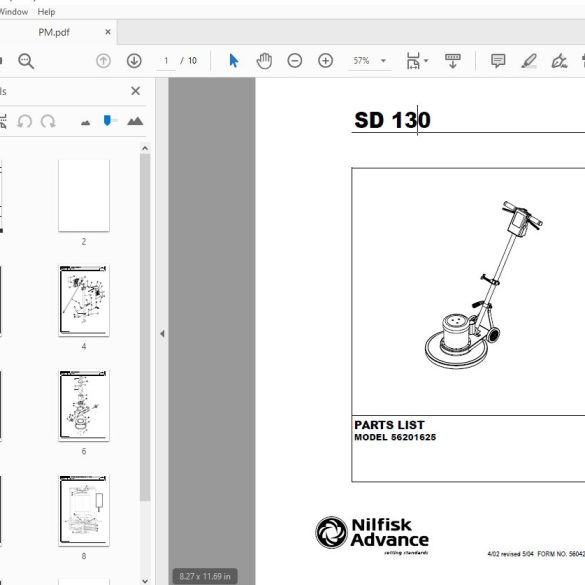This screenshot has height=585, width=585.
Task: Open the Window menu
Action: pyautogui.click(x=13, y=12)
